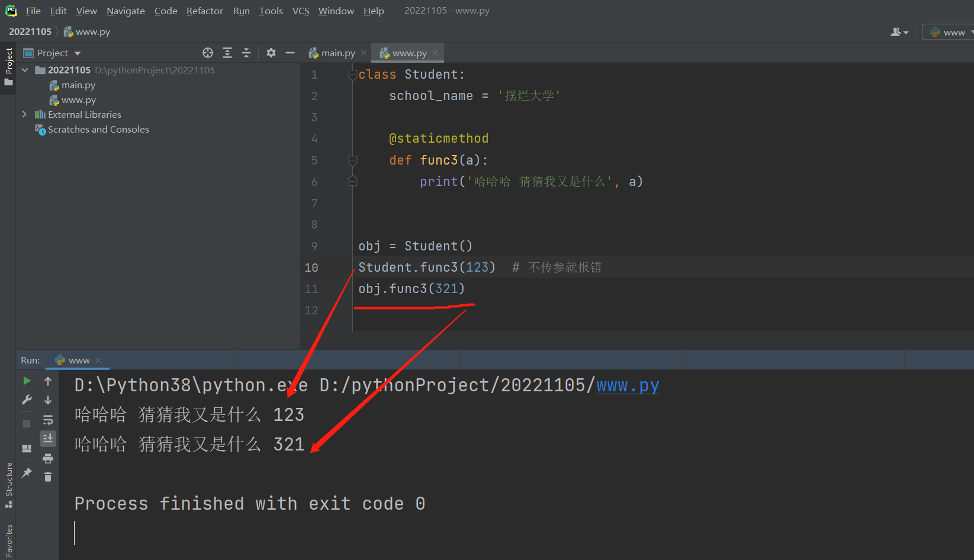Click the Down the Stack Trace arrow
Viewport: 974px width, 560px height.
click(48, 400)
